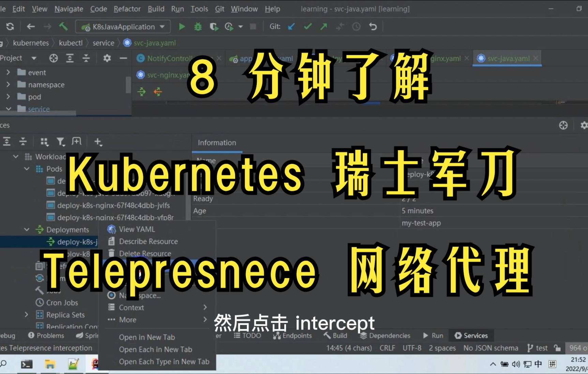The width and height of the screenshot is (588, 374).
Task: Click volume icon in system tray
Action: (x=516, y=364)
